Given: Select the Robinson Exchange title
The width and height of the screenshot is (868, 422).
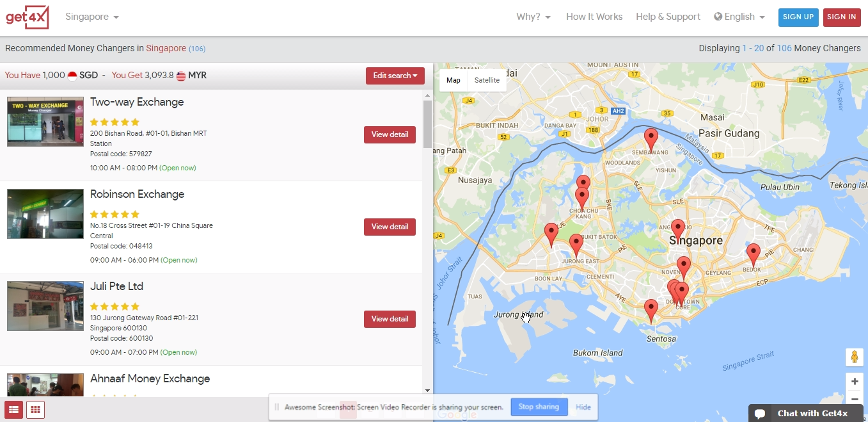Looking at the screenshot, I should coord(137,195).
